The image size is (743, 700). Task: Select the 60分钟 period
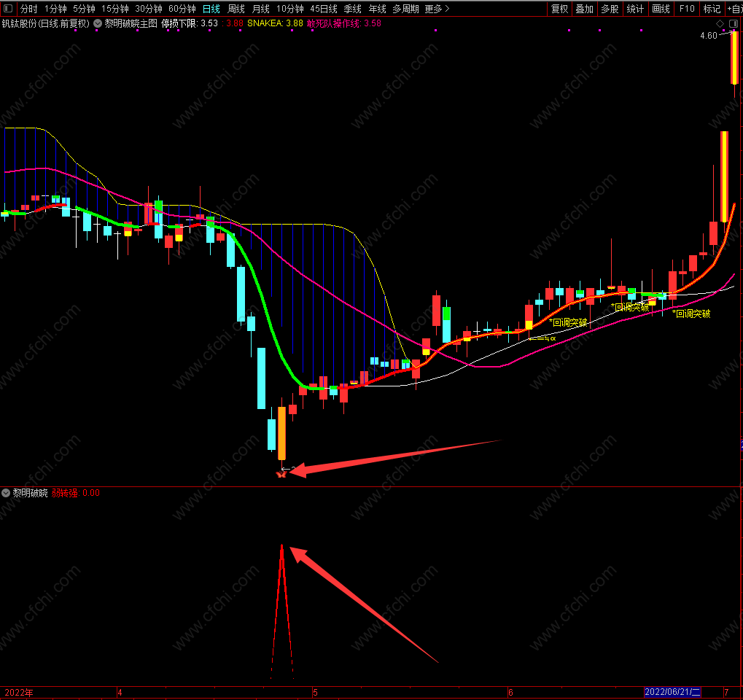tap(182, 9)
